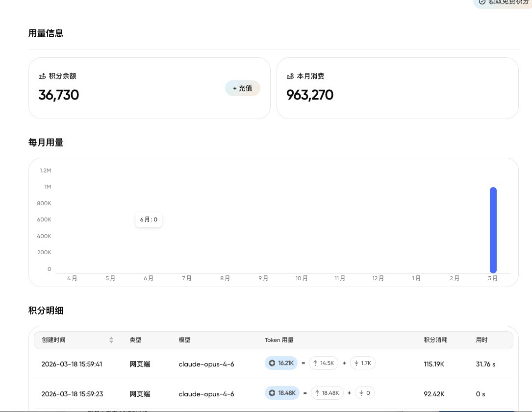Click the 31.76 s duration value
Viewport: 532px width, 412px height.
click(x=485, y=364)
